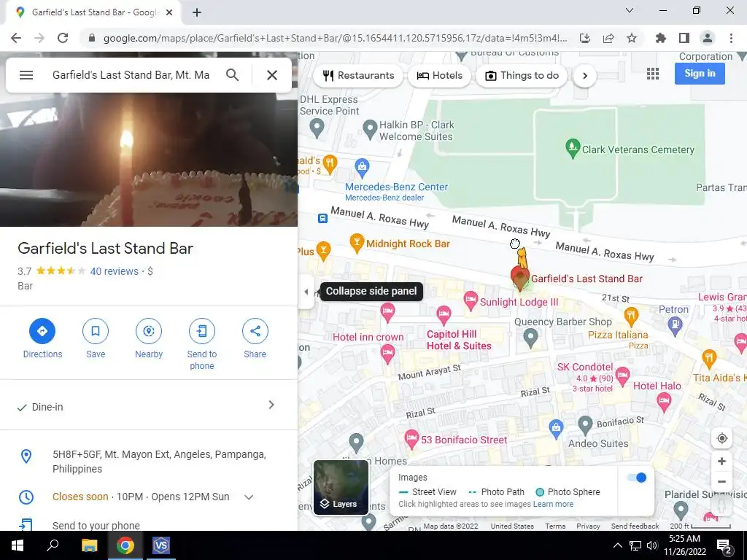Collapse the side panel arrow
The height and width of the screenshot is (560, 747).
pyautogui.click(x=306, y=292)
